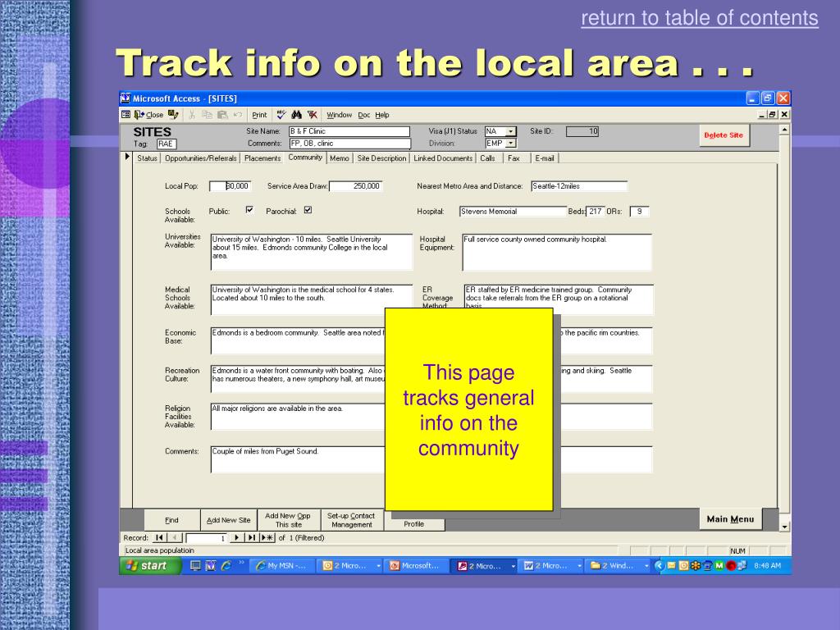Screen dimensions: 840x630
Task: Switch to the Opportunities/Referrals tab
Action: tap(200, 158)
